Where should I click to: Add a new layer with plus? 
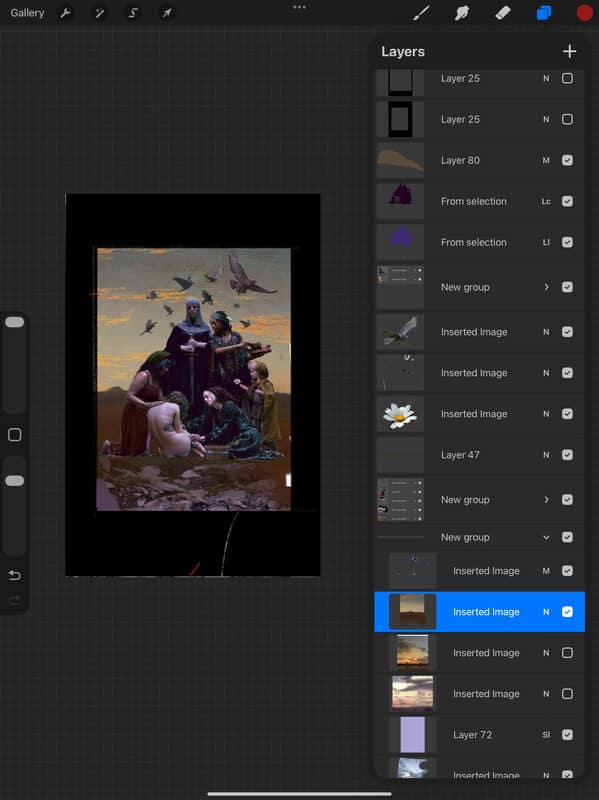point(569,51)
